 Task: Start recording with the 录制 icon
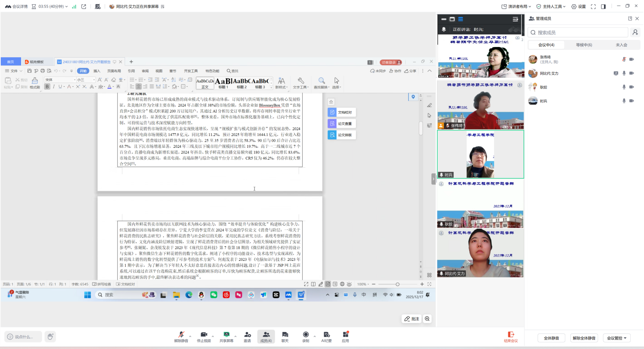306,336
